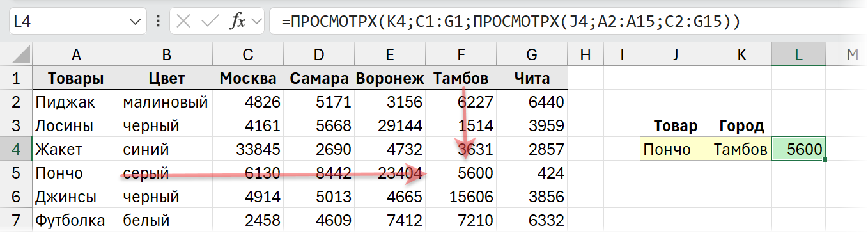Select row 3 header
This screenshot has height=233, width=868.
[x=16, y=125]
